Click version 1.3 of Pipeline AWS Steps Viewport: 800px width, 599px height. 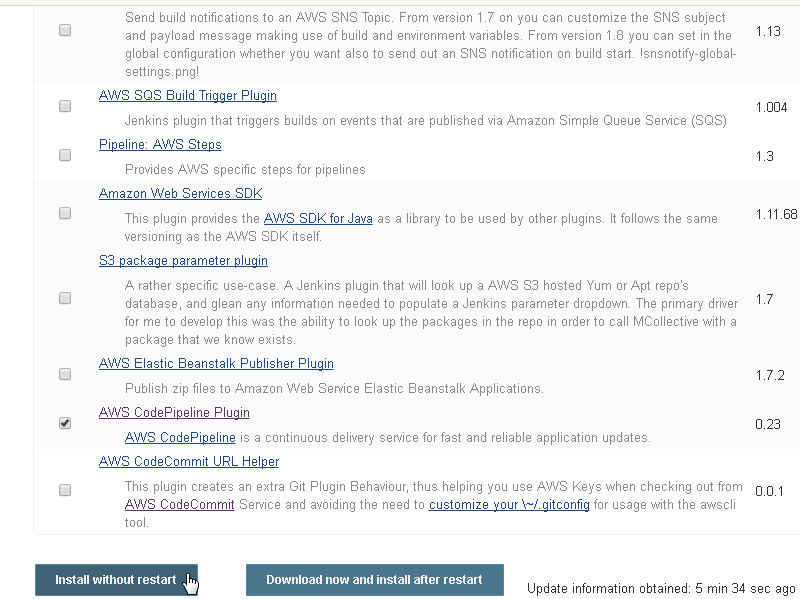point(764,156)
